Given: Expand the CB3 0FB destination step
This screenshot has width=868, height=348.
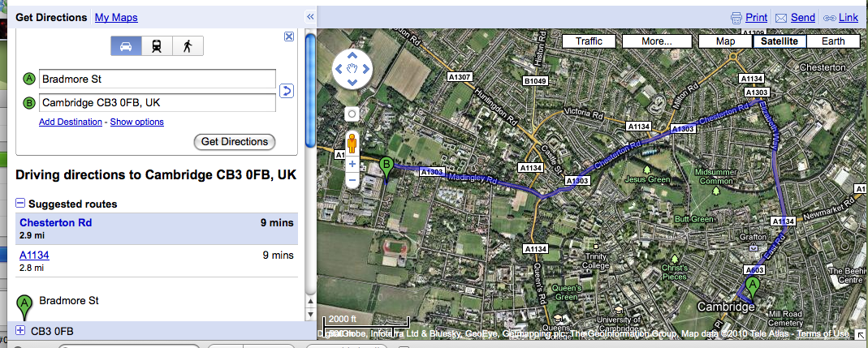Looking at the screenshot, I should click(x=21, y=331).
